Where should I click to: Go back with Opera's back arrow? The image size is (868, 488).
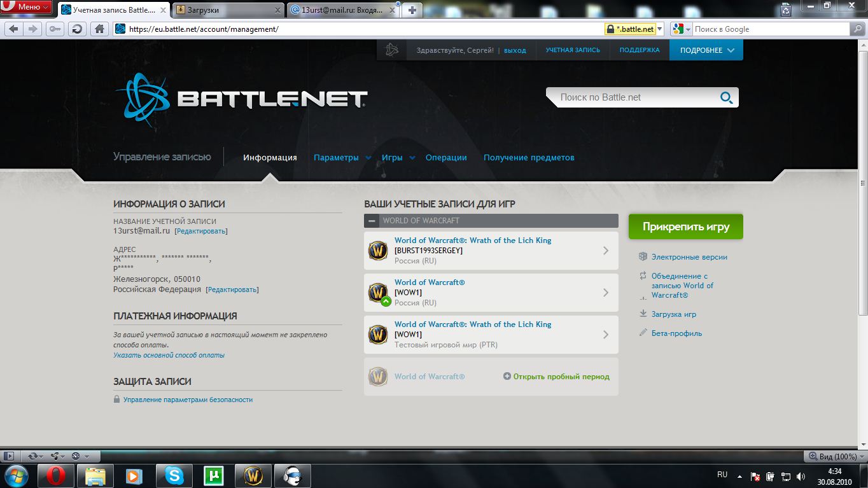pyautogui.click(x=13, y=29)
